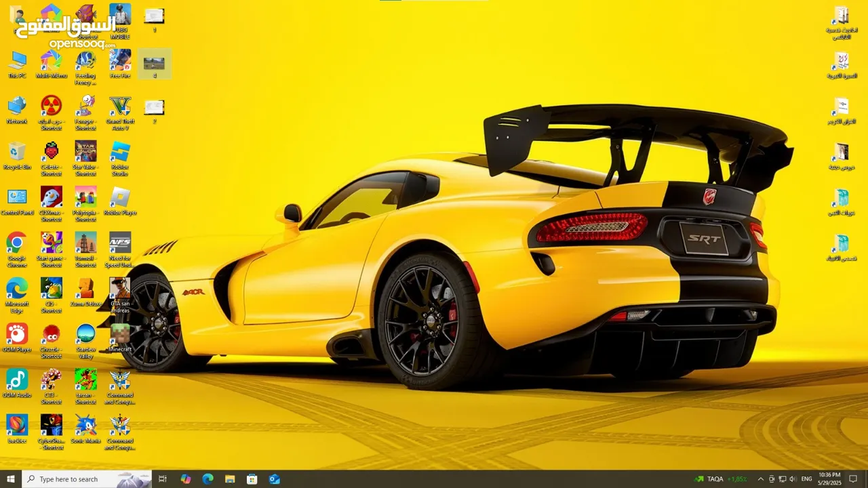Open the notification center
The image size is (868, 488).
[853, 479]
